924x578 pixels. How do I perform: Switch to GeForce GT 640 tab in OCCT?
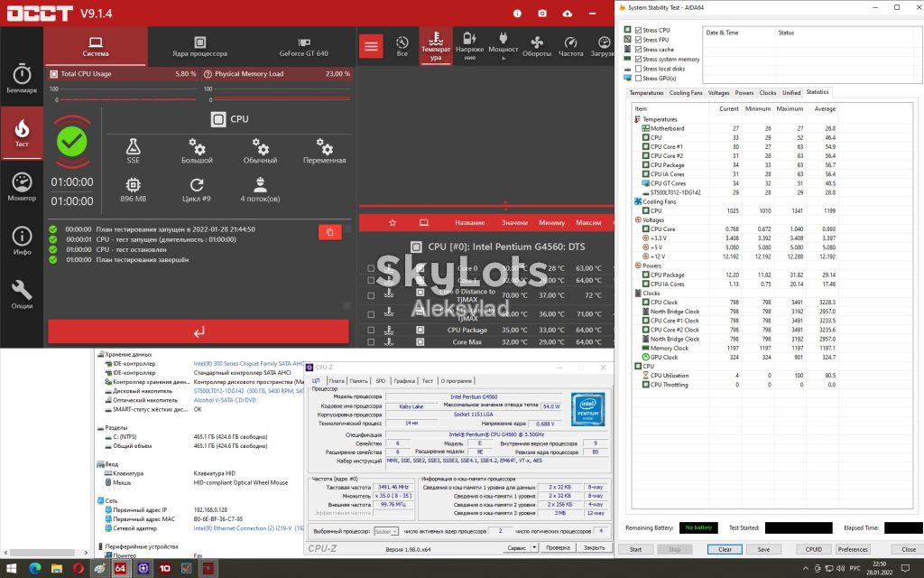click(303, 47)
